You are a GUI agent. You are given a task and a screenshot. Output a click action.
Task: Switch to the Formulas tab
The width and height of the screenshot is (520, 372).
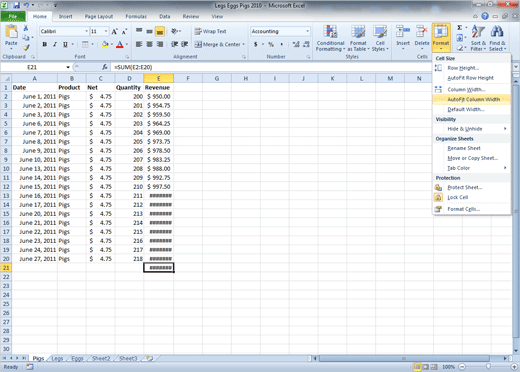tap(136, 16)
